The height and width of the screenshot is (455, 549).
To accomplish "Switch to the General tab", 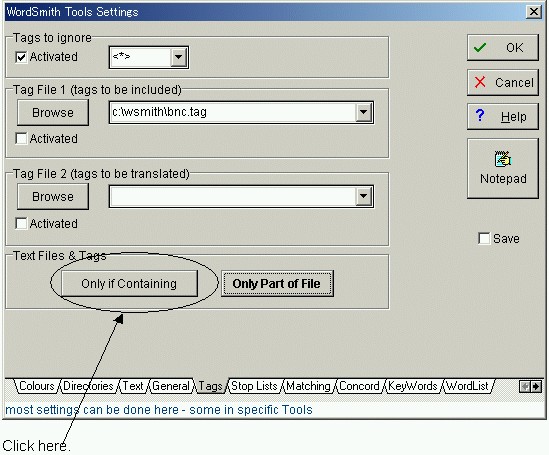I will (171, 386).
